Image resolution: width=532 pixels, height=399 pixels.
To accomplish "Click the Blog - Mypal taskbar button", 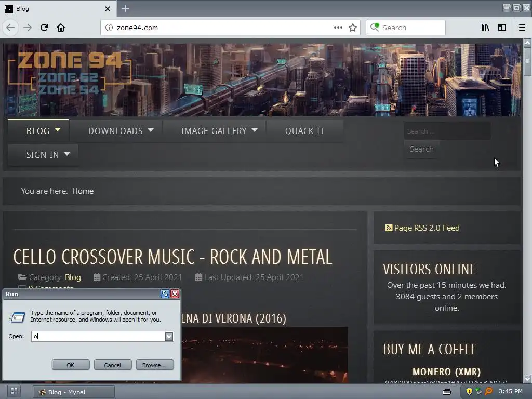I will [x=74, y=392].
